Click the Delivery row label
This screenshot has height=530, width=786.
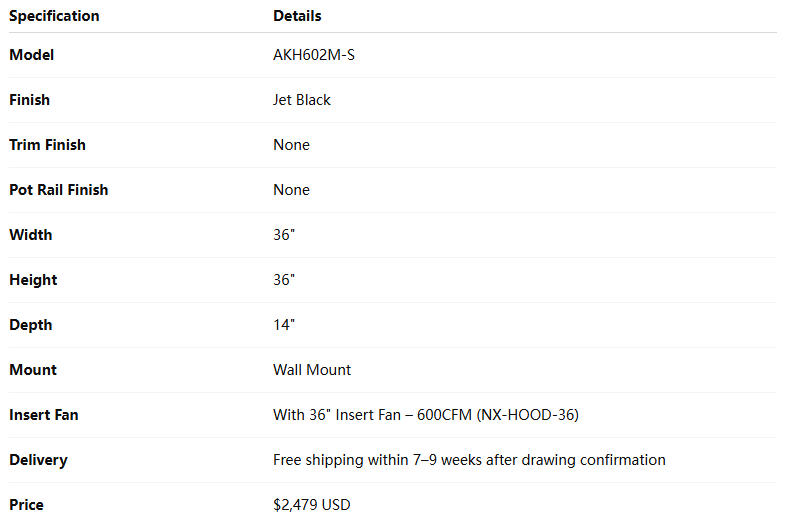click(x=38, y=460)
